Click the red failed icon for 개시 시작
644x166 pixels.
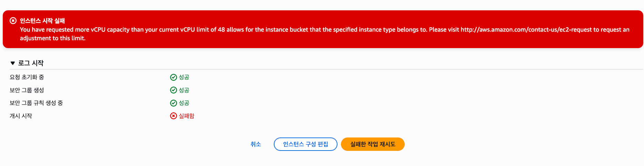click(174, 116)
